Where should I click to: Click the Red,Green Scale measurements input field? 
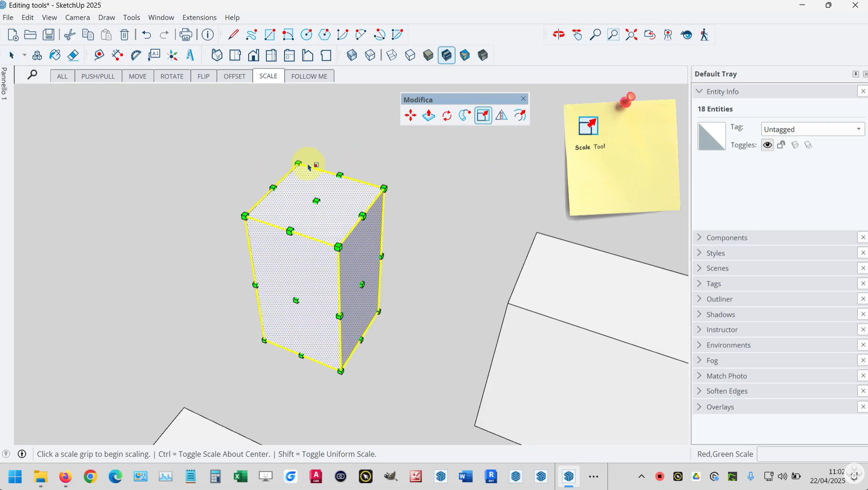812,454
